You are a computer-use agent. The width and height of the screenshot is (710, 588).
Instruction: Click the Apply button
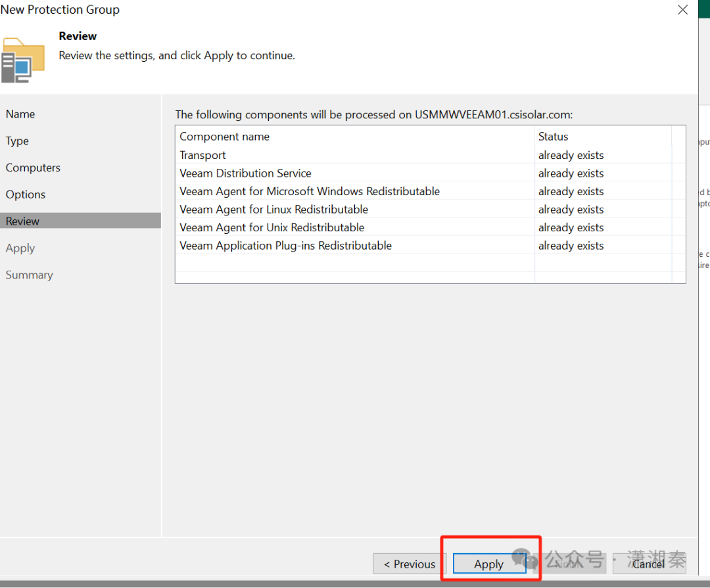[489, 564]
